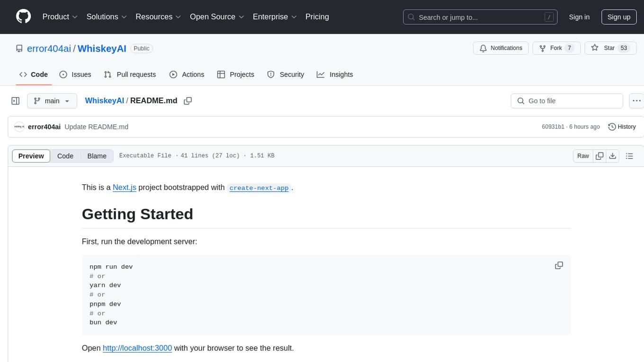Open the error404ai owner profile link
This screenshot has width=644, height=362.
tap(49, 48)
